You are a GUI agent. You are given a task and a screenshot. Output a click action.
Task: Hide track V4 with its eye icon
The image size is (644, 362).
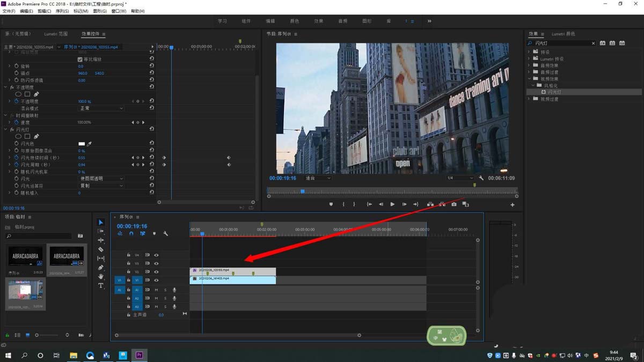(156, 255)
